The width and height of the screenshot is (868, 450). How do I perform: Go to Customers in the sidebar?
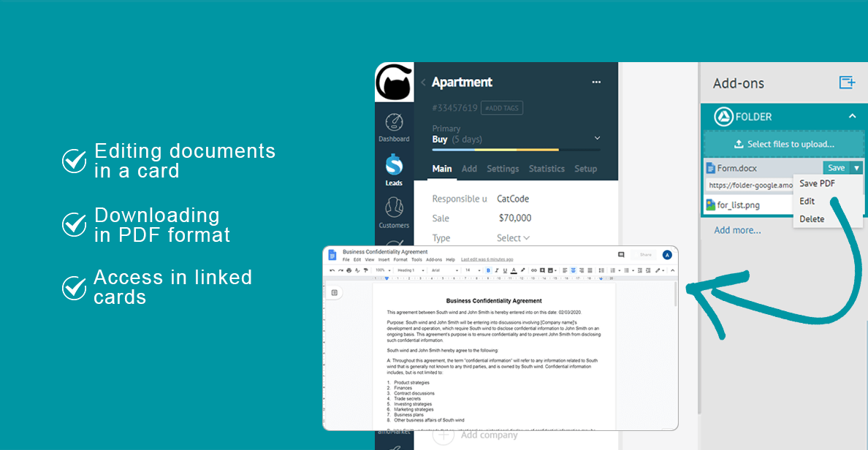tap(394, 213)
